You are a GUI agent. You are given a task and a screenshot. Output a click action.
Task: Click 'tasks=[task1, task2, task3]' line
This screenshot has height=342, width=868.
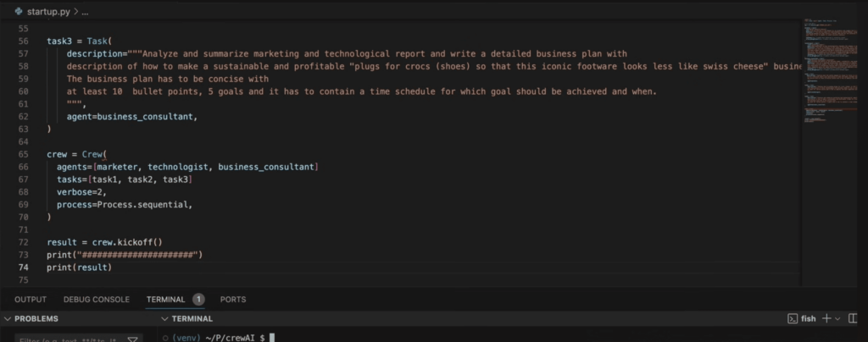tap(125, 179)
